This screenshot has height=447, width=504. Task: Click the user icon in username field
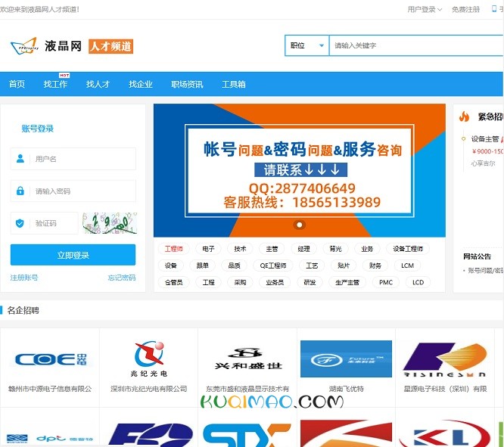pyautogui.click(x=20, y=158)
